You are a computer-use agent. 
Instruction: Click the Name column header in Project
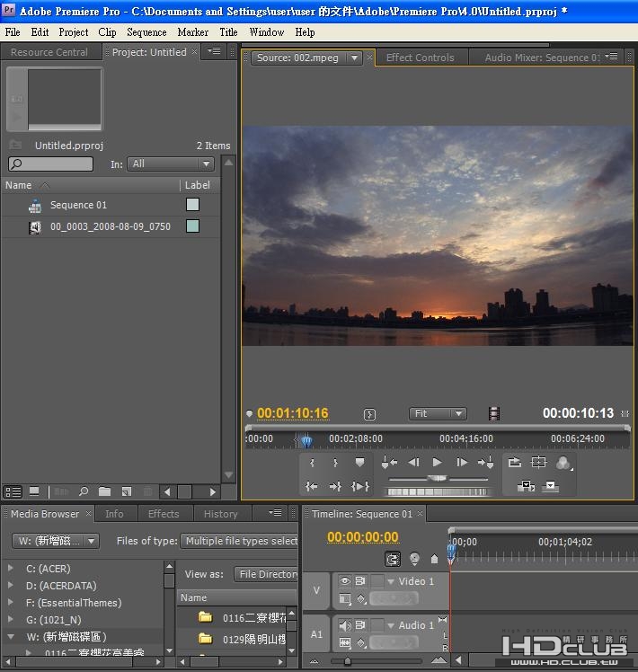click(19, 185)
